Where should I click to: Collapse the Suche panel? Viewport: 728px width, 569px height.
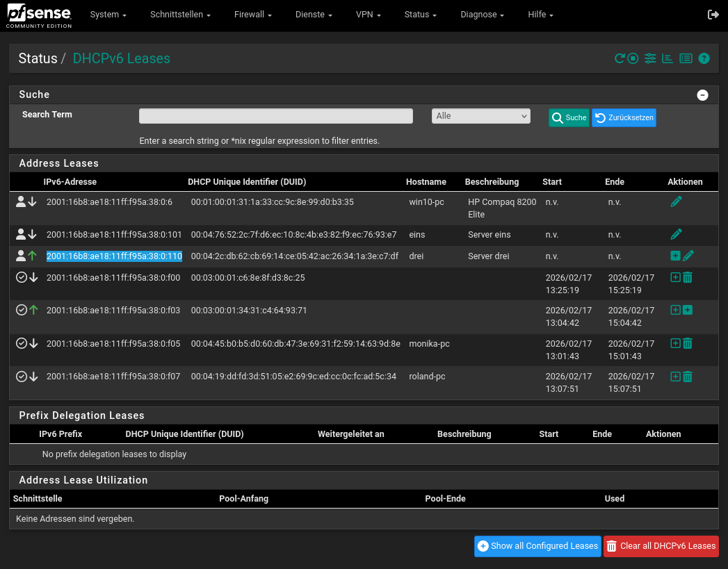[x=702, y=95]
